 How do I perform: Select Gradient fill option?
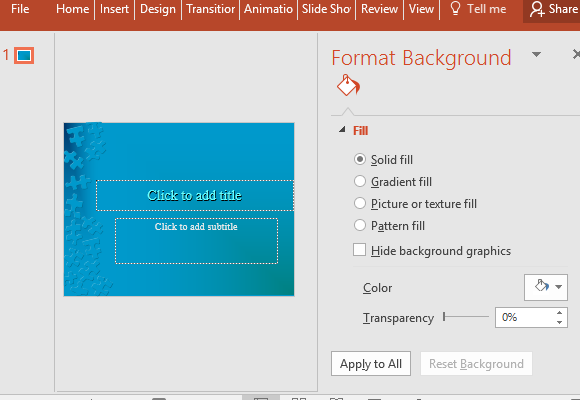tap(393, 182)
